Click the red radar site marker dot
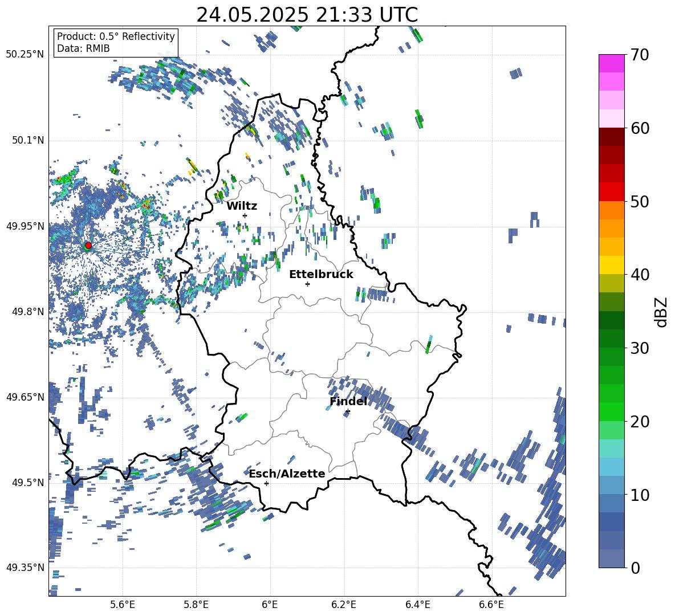The image size is (675, 616). (x=88, y=245)
